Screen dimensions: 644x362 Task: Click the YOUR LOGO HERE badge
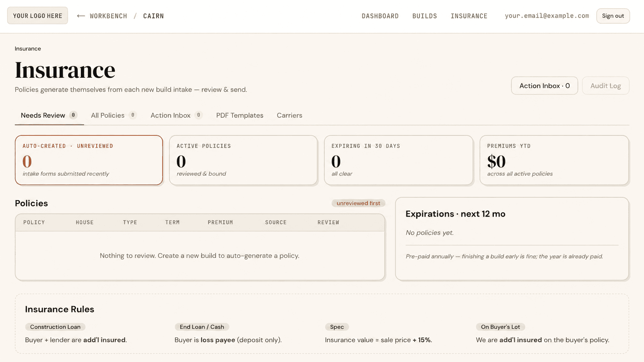pyautogui.click(x=37, y=16)
